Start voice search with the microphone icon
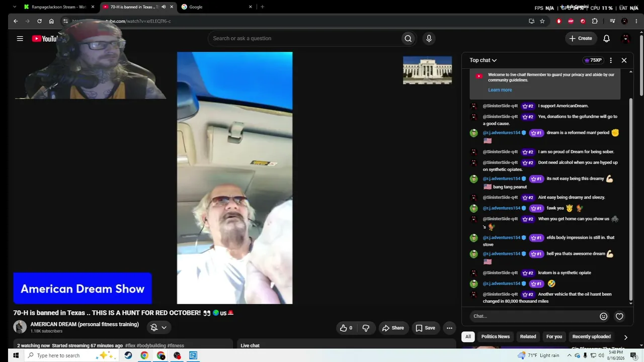The width and height of the screenshot is (644, 362). tap(429, 38)
